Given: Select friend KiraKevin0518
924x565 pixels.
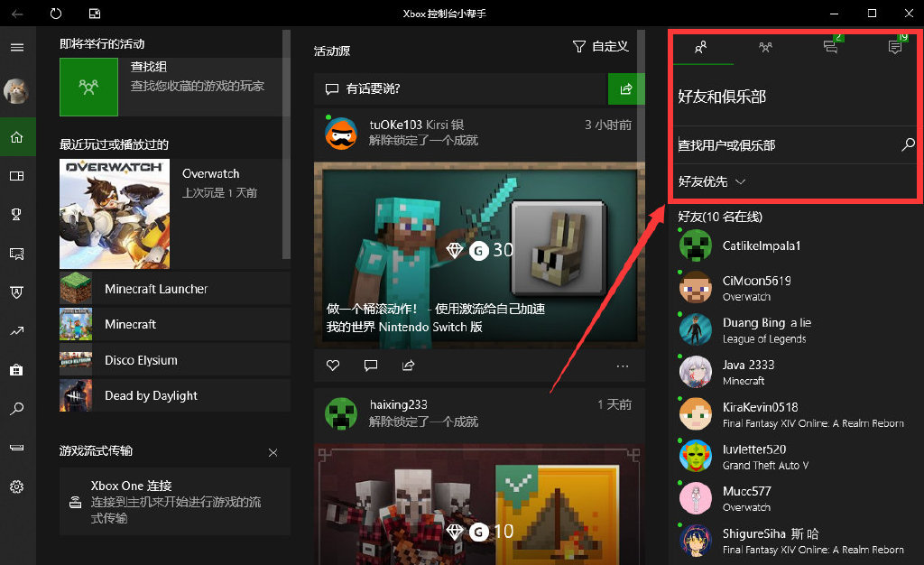Looking at the screenshot, I should 792,414.
